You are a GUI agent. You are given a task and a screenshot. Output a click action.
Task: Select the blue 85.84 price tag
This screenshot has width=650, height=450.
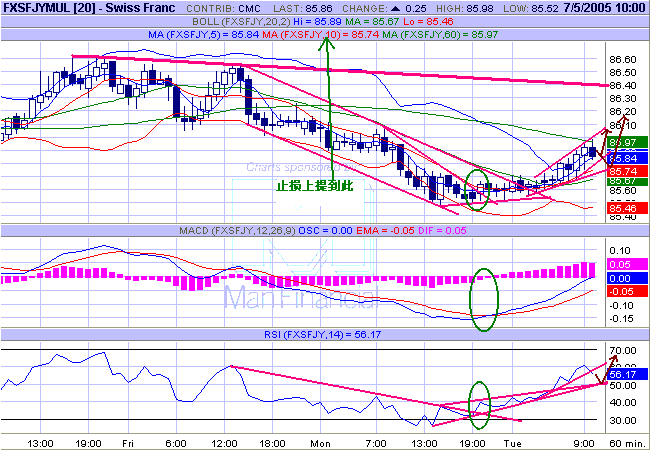click(627, 158)
